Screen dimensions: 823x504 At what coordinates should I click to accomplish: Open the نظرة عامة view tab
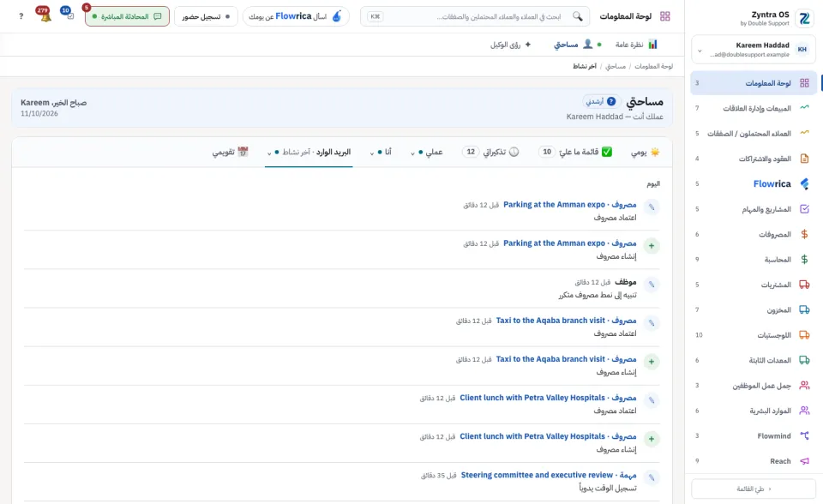[x=636, y=44]
